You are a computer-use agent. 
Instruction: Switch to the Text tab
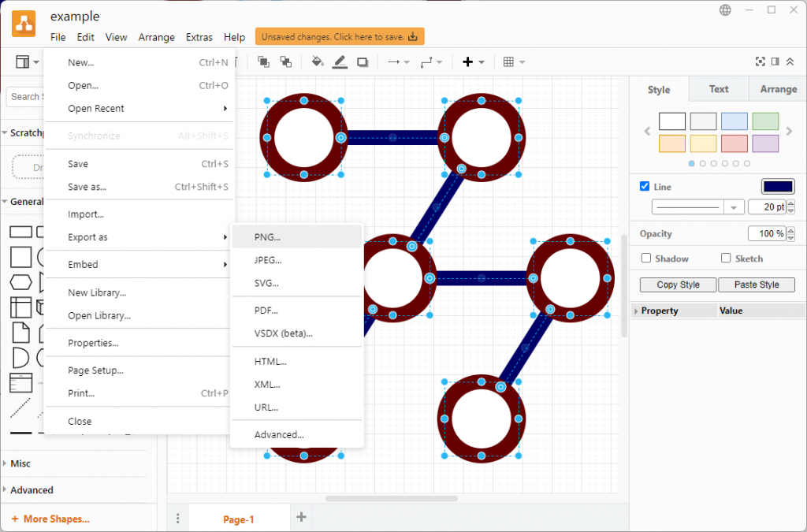pos(719,89)
